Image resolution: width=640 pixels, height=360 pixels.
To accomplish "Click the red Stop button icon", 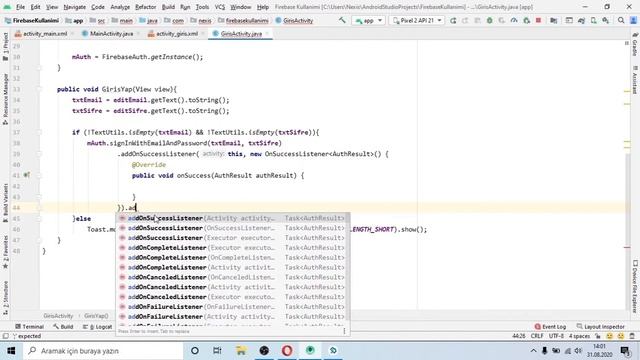I will pyautogui.click(x=538, y=20).
